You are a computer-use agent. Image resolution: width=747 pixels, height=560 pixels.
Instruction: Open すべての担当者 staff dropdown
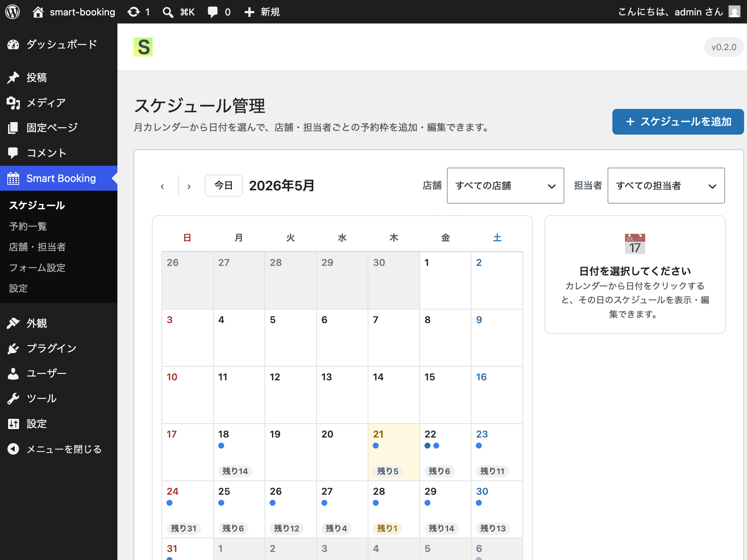point(666,186)
